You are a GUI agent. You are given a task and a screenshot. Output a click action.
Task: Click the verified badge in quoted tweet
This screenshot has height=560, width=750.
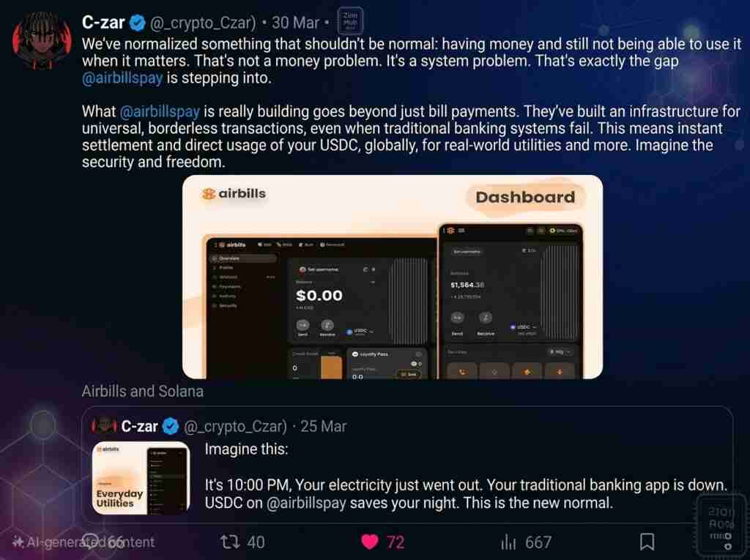click(171, 426)
